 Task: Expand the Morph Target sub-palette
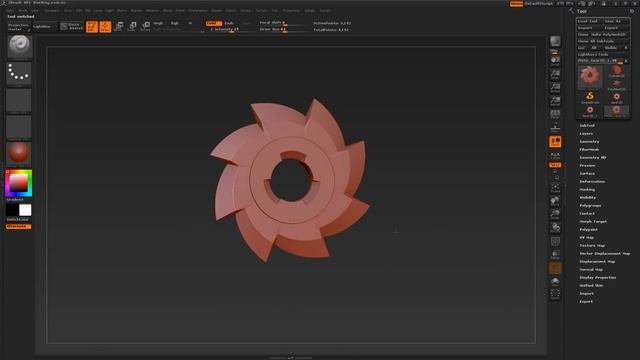tap(593, 222)
